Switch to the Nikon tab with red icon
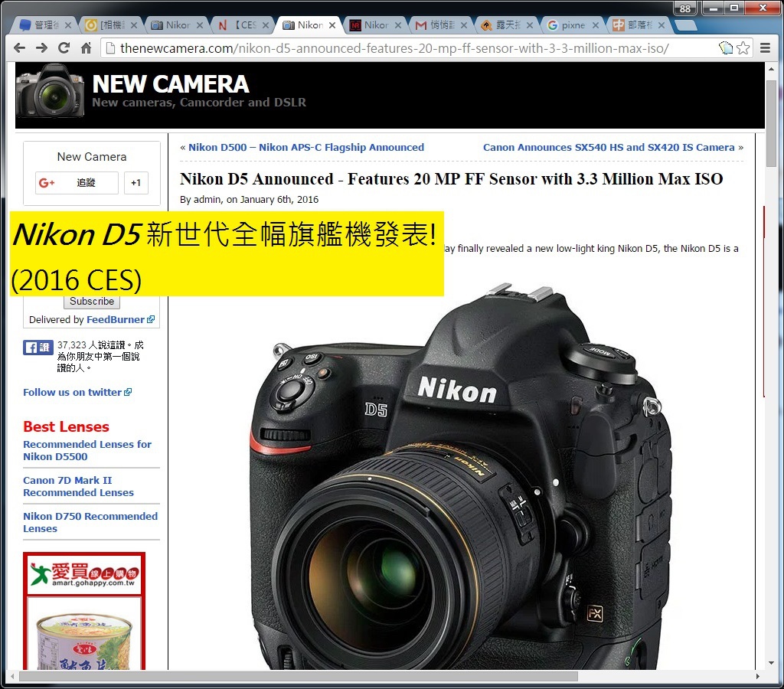 click(375, 25)
